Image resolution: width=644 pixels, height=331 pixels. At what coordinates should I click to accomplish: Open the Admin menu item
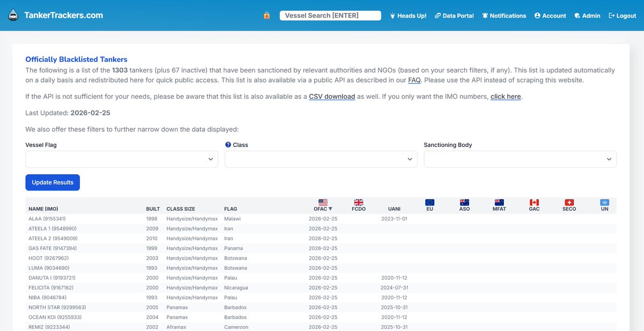click(x=587, y=16)
